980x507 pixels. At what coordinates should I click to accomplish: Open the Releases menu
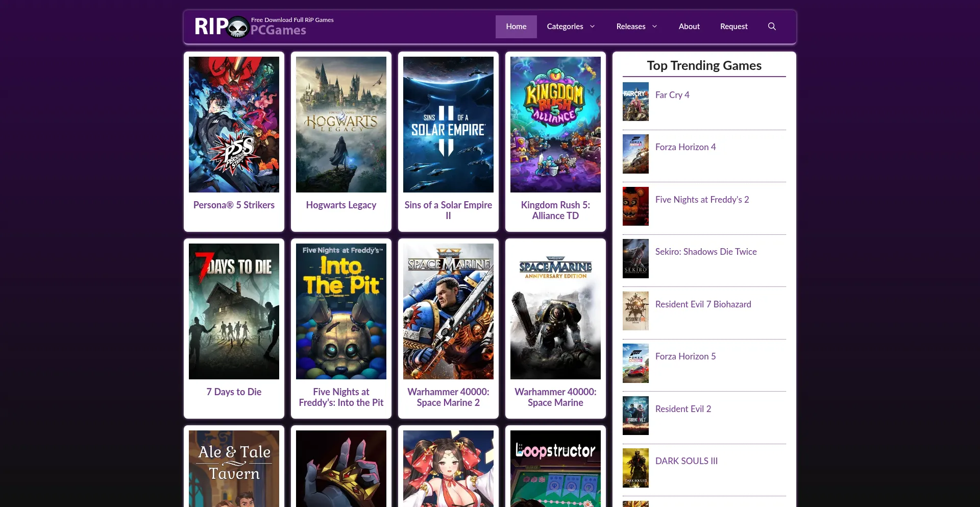point(630,27)
